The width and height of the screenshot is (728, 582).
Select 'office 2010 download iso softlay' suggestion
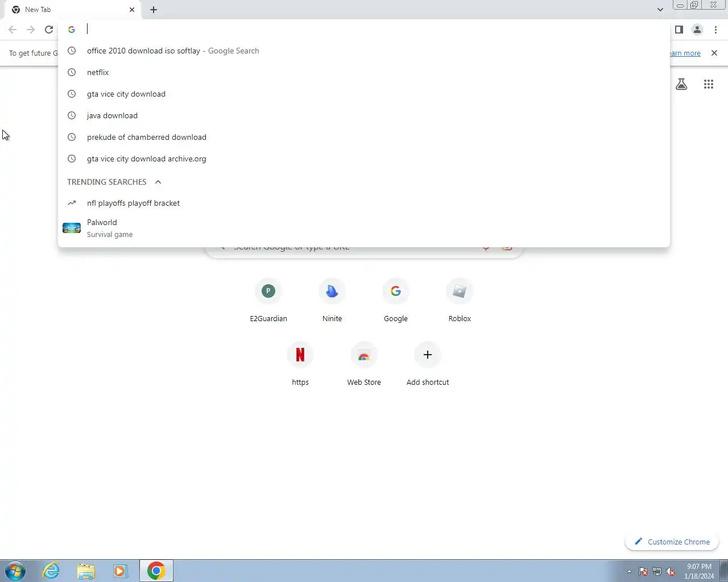(x=364, y=51)
